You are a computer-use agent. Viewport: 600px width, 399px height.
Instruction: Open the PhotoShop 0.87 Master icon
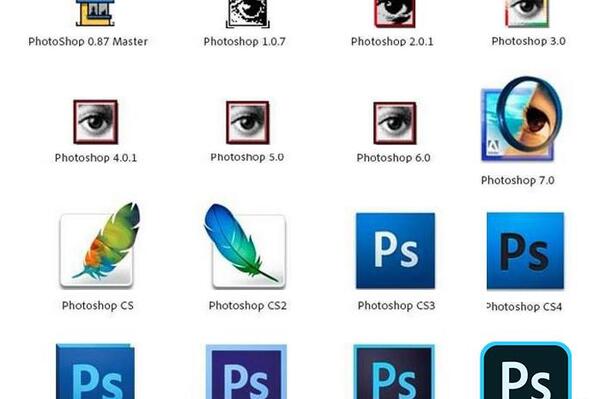(x=95, y=13)
